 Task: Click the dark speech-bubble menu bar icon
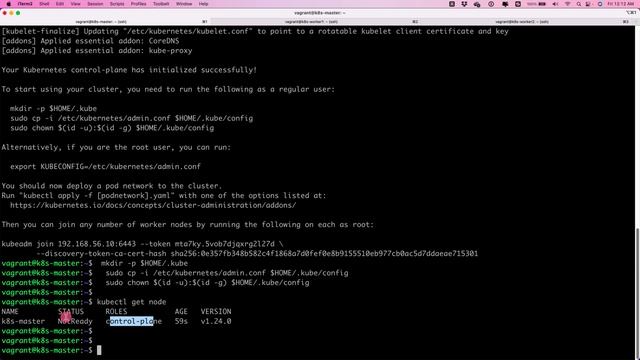pos(505,4)
